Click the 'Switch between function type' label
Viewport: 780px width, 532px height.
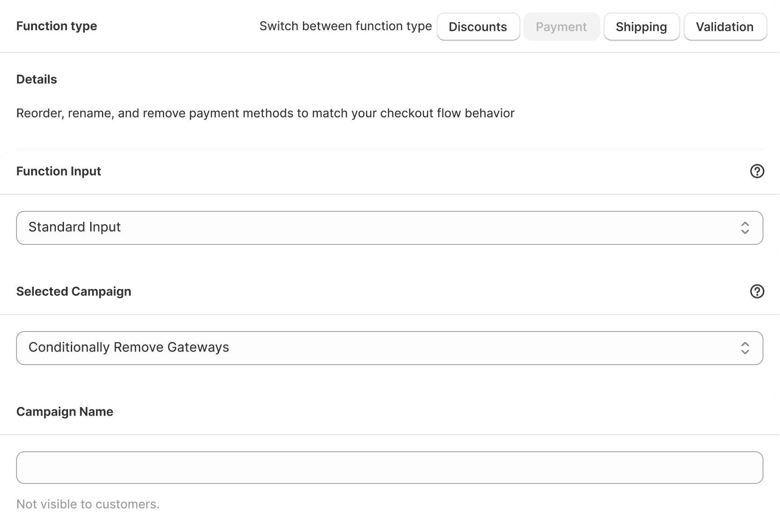coord(345,26)
